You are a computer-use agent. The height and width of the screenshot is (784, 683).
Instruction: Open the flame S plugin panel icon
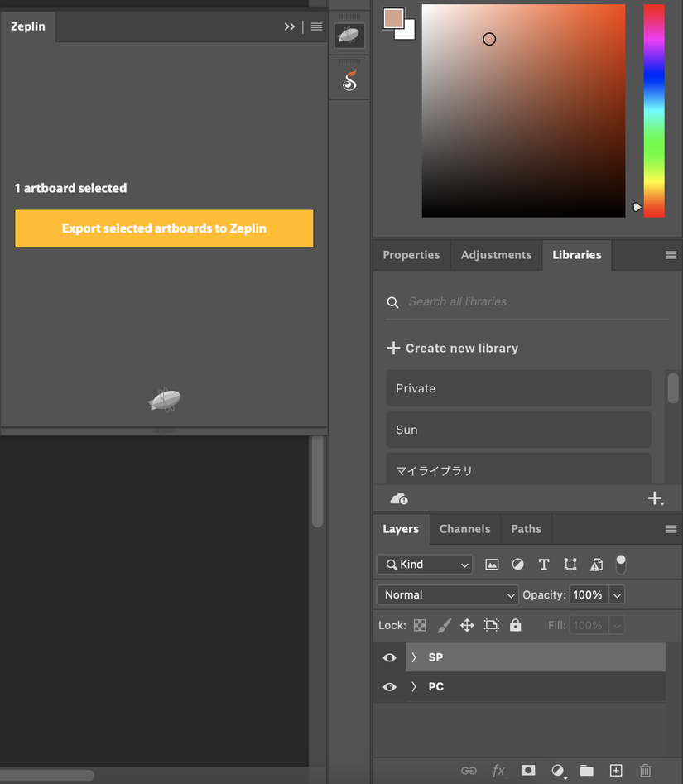[349, 80]
